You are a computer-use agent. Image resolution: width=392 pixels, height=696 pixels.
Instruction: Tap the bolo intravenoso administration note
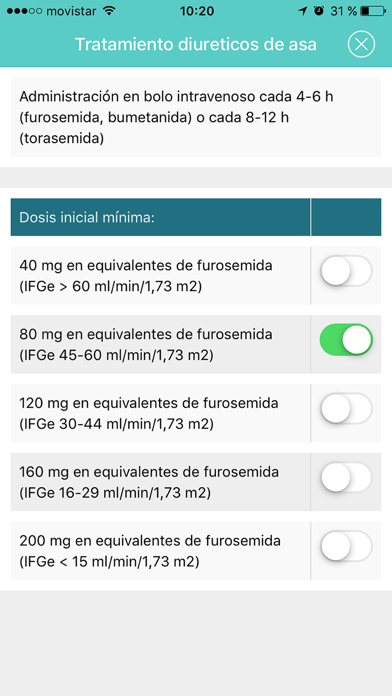click(x=196, y=117)
